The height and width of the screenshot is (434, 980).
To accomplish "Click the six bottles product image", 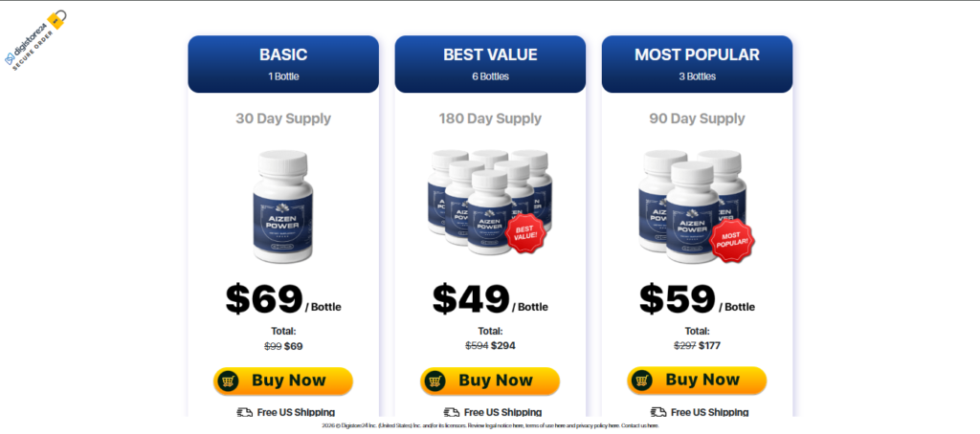I will (x=489, y=203).
